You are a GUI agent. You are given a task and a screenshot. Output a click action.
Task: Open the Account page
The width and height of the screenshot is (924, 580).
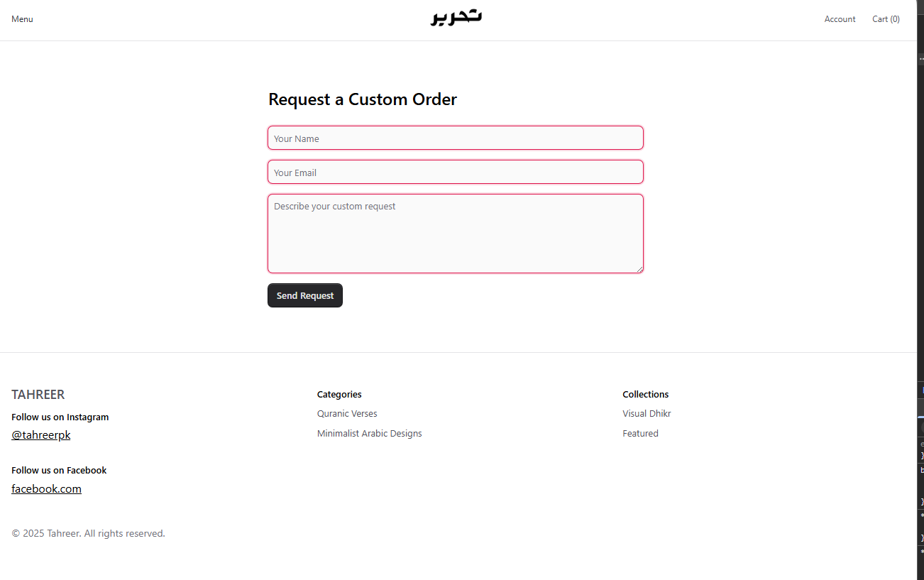[x=840, y=19]
